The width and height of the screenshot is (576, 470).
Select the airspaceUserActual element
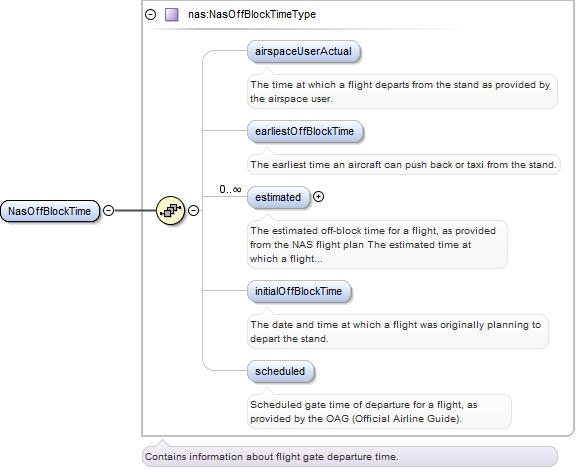(303, 51)
